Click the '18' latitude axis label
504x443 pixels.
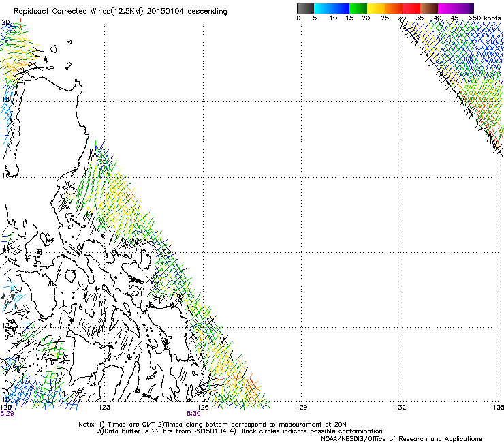5,99
